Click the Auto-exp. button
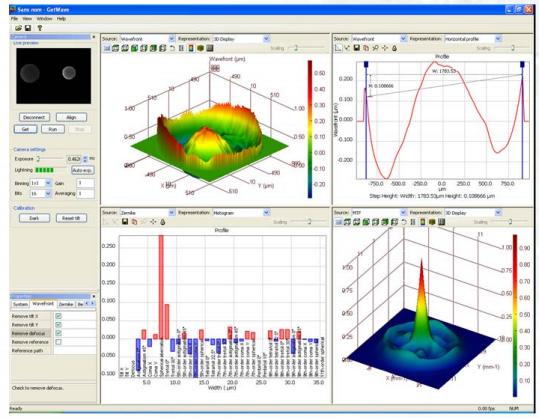The image size is (539, 418). pyautogui.click(x=82, y=170)
